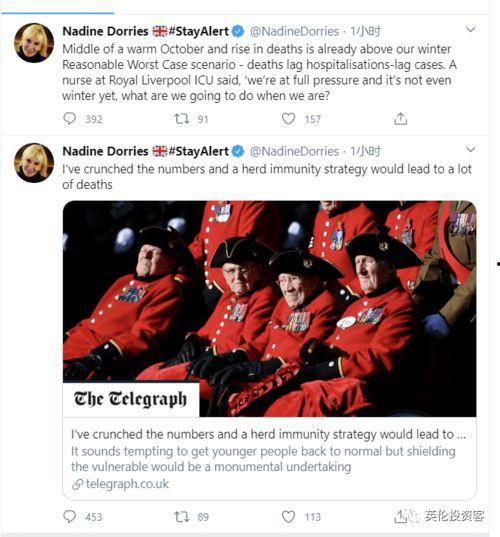Screen dimensions: 500x537
Task: Like the tweet with 157 likes
Action: pyautogui.click(x=288, y=119)
